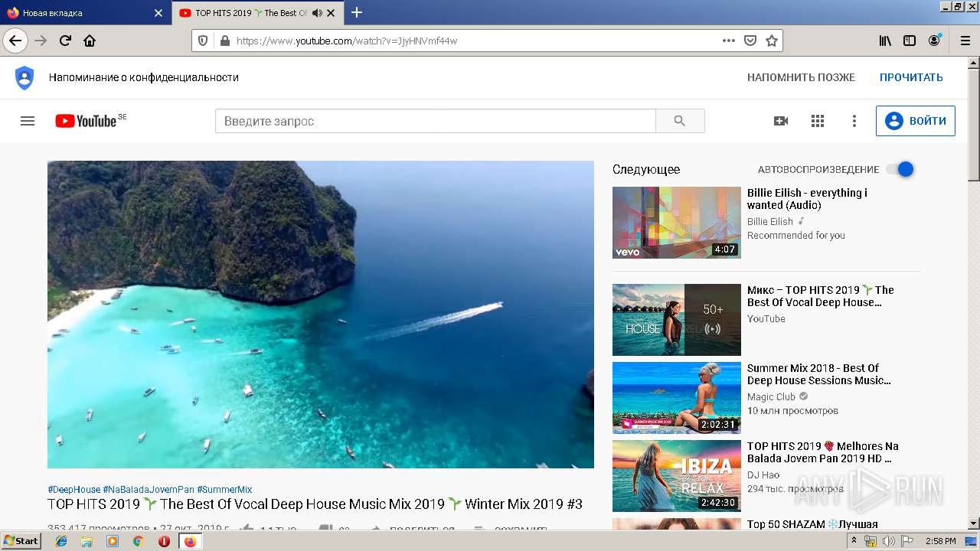Open the IBIZA RELAX video thumbnail

tap(677, 476)
